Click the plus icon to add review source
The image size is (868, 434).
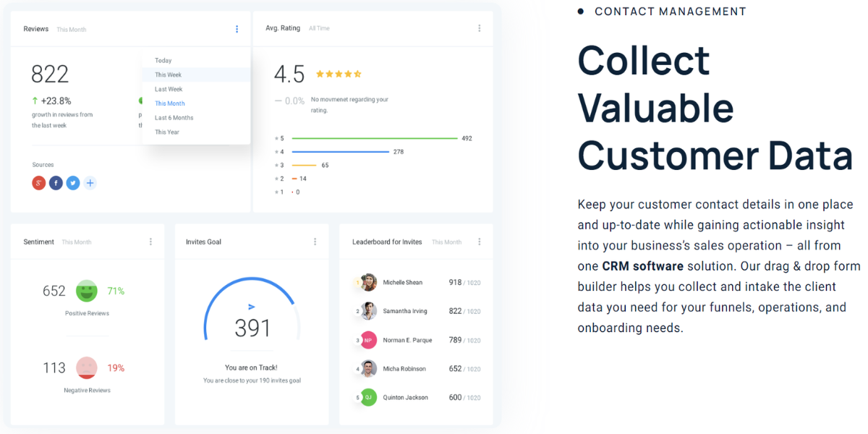point(90,183)
